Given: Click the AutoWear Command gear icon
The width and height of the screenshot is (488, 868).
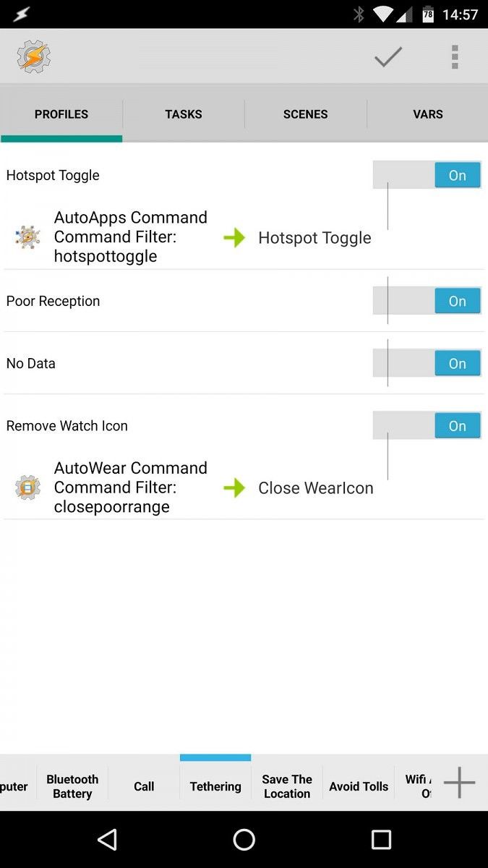Looking at the screenshot, I should 27,488.
